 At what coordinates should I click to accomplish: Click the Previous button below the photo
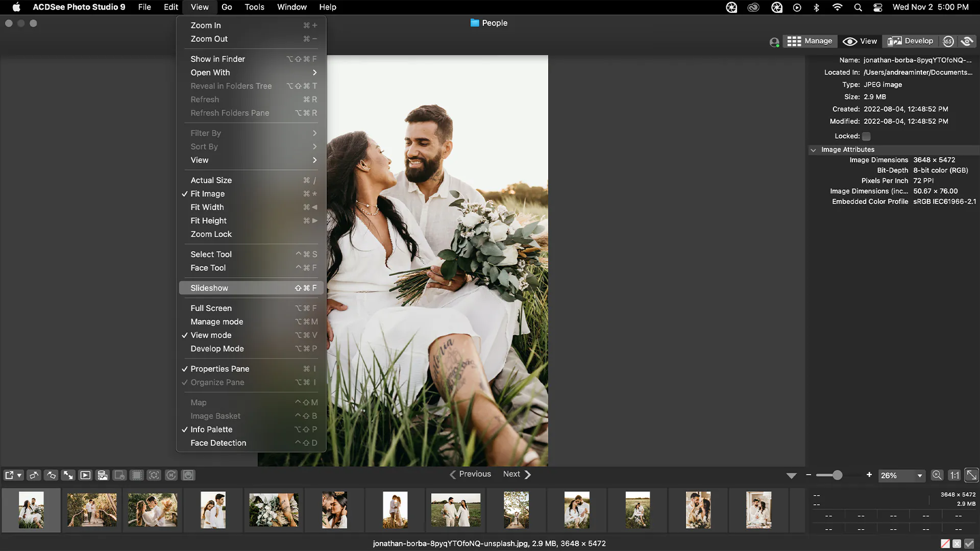click(x=475, y=474)
